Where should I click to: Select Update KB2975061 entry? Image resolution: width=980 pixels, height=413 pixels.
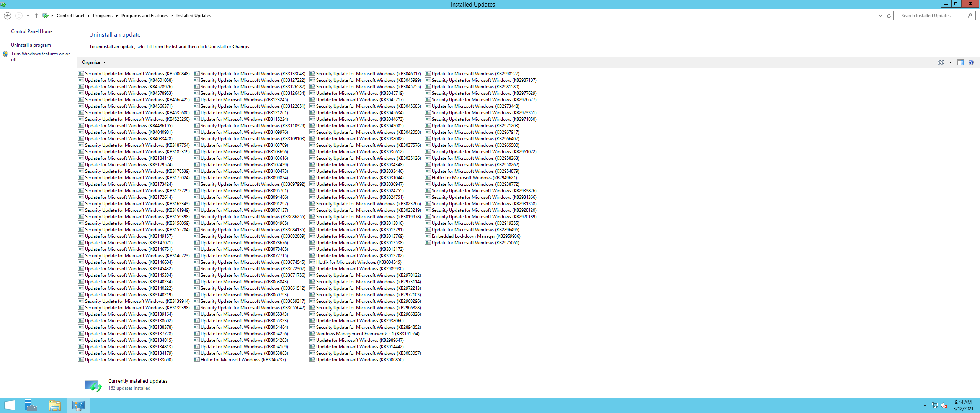click(x=472, y=243)
